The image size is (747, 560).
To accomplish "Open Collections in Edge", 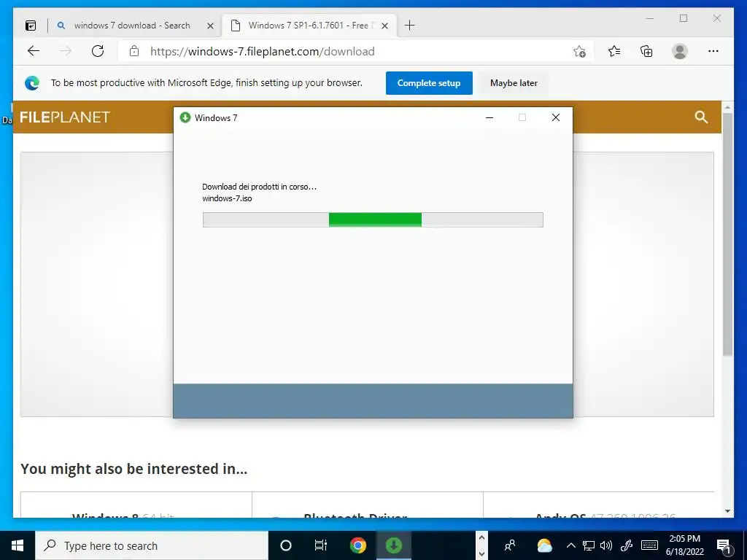I will click(x=646, y=51).
